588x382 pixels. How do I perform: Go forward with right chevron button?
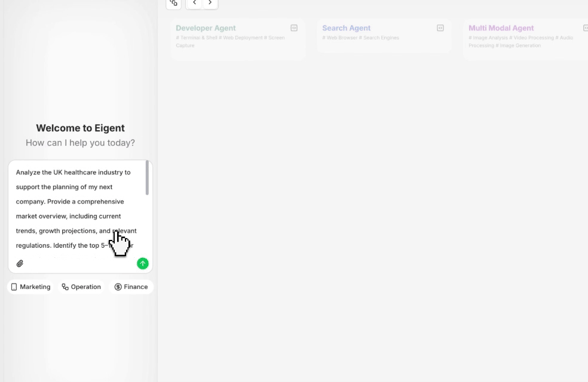pos(210,3)
